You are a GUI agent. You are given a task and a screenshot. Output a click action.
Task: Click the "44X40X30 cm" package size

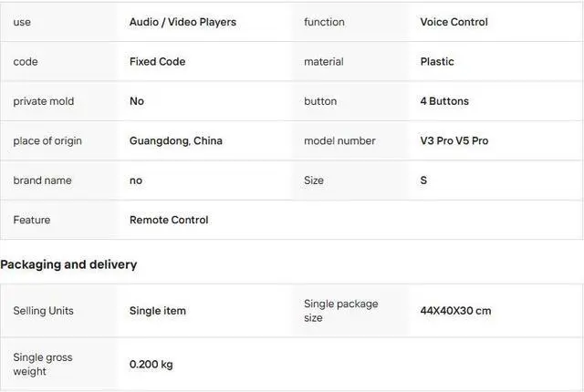pyautogui.click(x=455, y=311)
